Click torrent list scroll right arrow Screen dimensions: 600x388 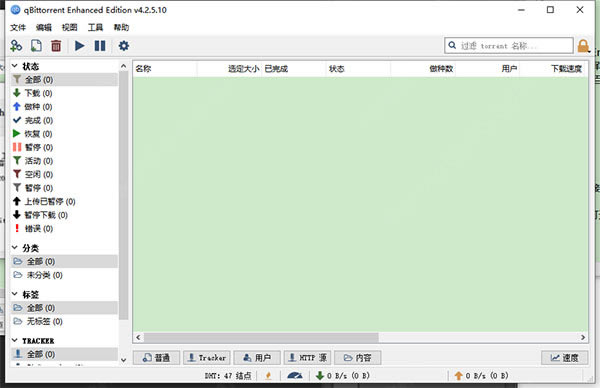point(583,337)
